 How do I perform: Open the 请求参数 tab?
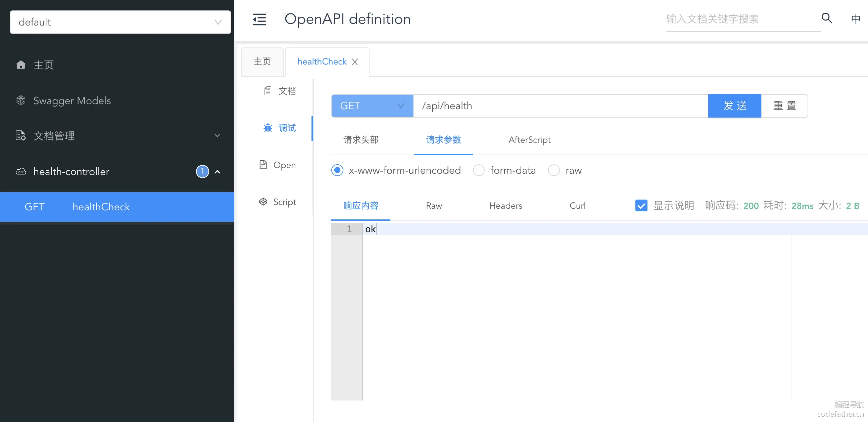pos(443,140)
